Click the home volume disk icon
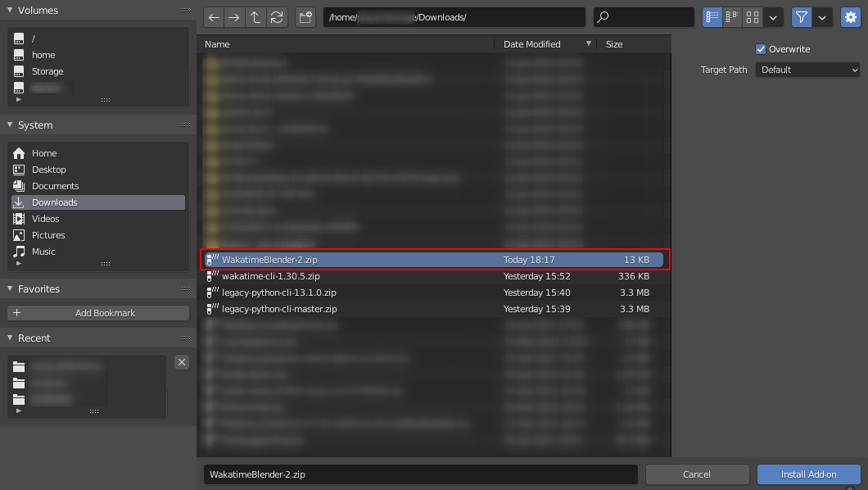The image size is (868, 490). (19, 55)
